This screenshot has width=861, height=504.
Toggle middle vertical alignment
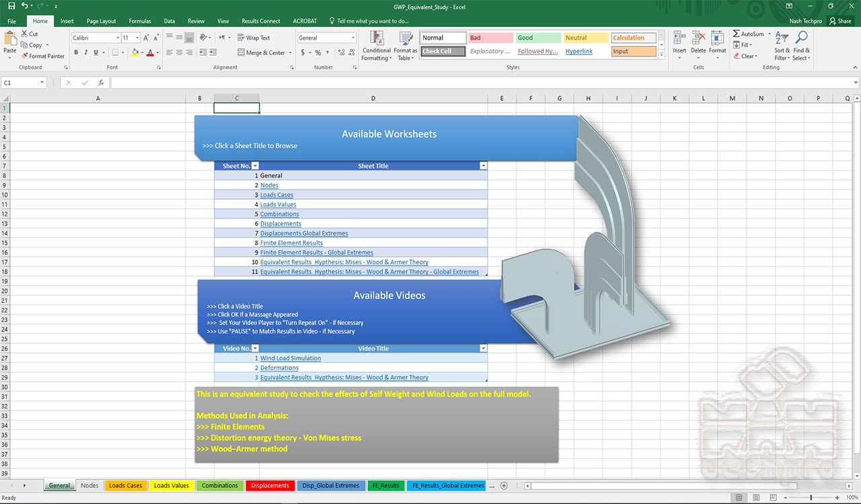[180, 38]
